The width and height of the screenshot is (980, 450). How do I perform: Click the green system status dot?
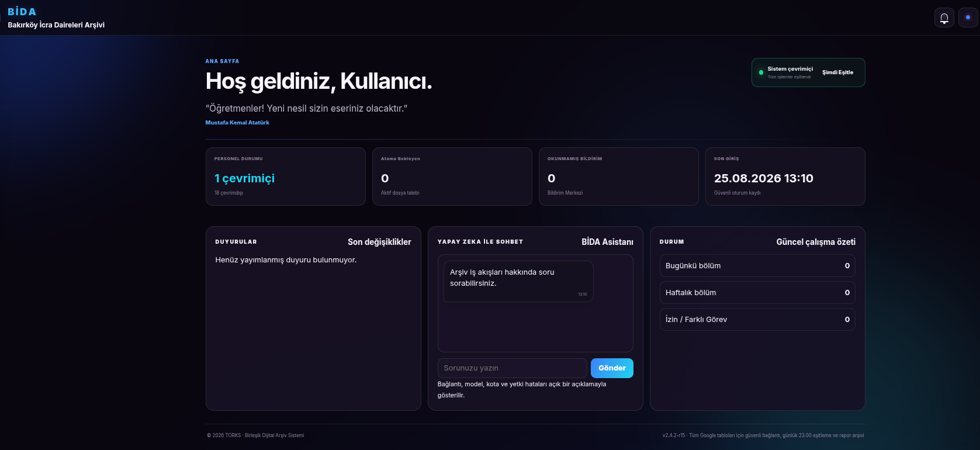click(761, 72)
